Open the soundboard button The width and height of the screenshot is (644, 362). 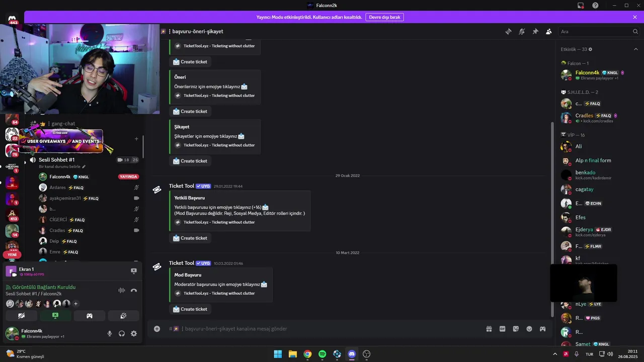coord(123,316)
